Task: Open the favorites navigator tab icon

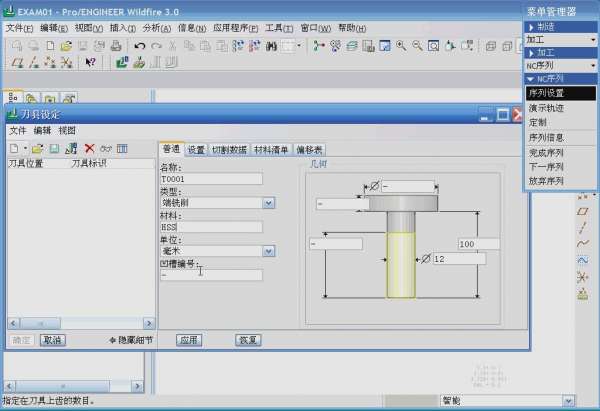Action: click(x=50, y=99)
